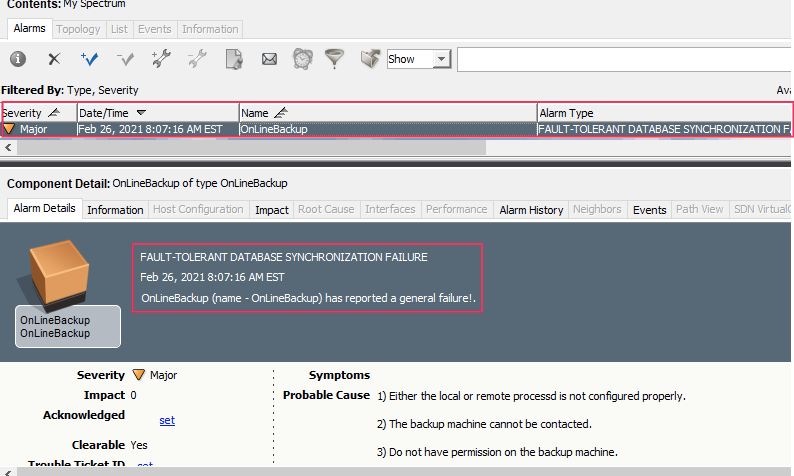Select the Major OnLineBackup alarm row
Screen dimensions: 794x476
coord(300,129)
